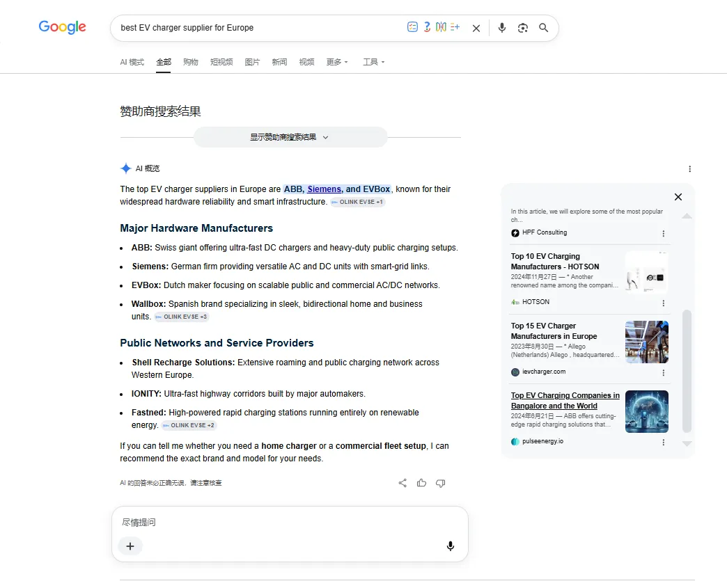Open Top 15 EV Charger Manufacturers in Europe

point(554,331)
